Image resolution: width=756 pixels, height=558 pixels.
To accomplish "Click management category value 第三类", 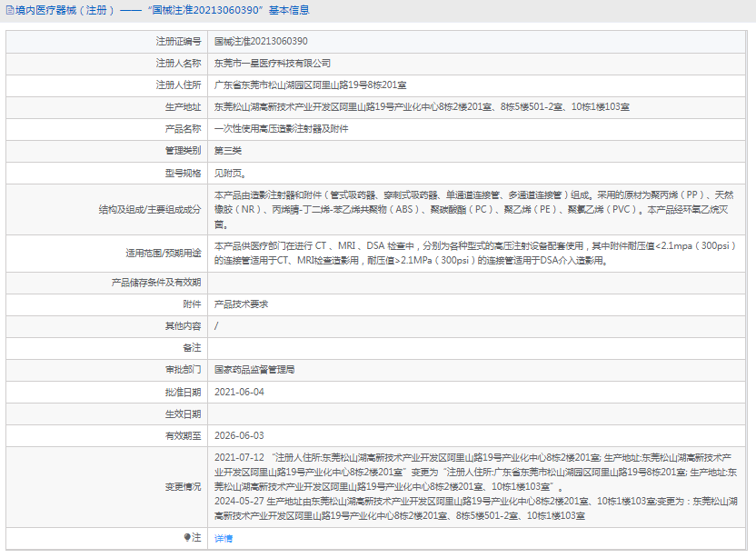I will coord(228,151).
